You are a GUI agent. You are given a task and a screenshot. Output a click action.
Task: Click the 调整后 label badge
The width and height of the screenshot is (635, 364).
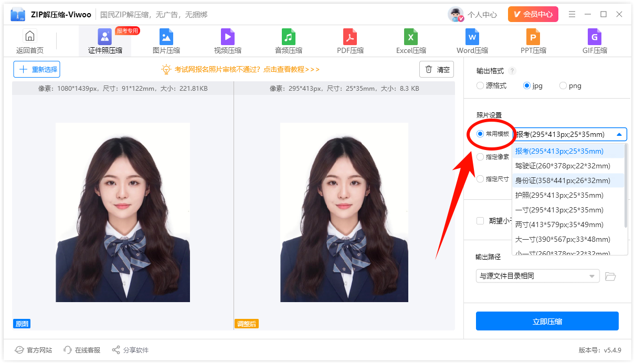coord(247,324)
